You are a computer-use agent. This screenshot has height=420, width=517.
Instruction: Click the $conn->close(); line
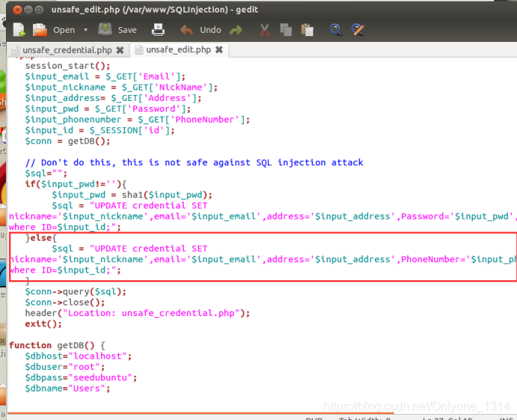tap(65, 303)
